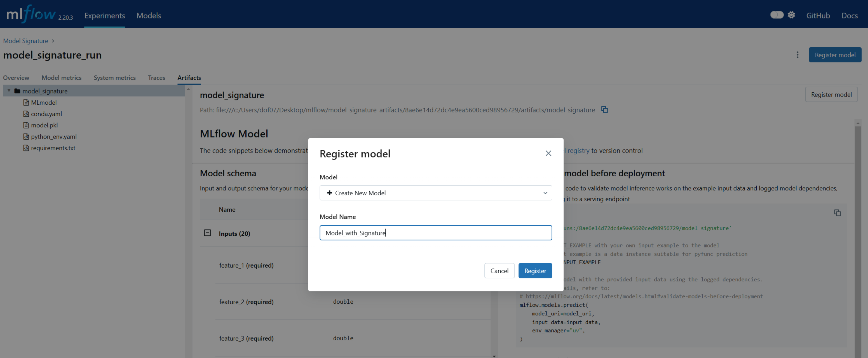Follow the Model Signature breadcrumb link

point(26,41)
